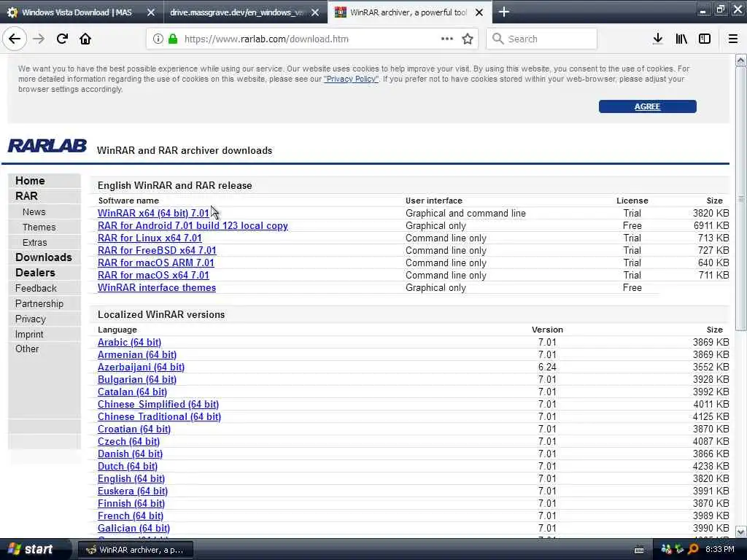The height and width of the screenshot is (560, 747).
Task: Open Other in the sidebar menu
Action: click(27, 349)
